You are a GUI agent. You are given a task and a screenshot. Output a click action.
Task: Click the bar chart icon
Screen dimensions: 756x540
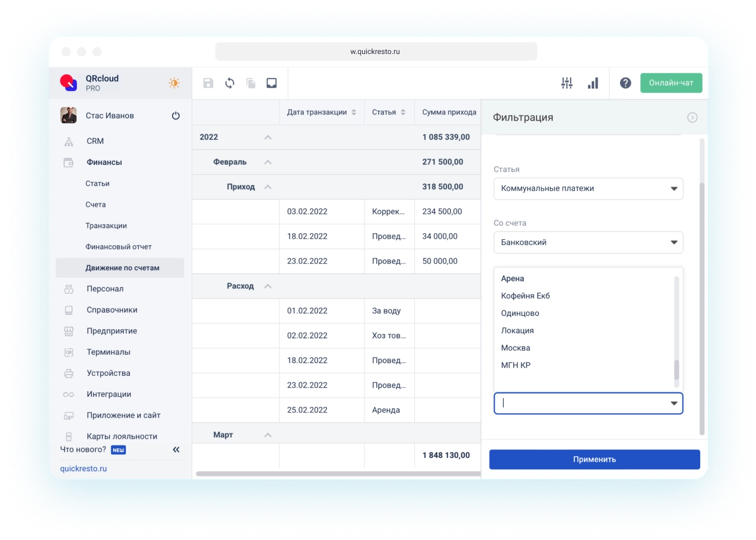click(593, 83)
